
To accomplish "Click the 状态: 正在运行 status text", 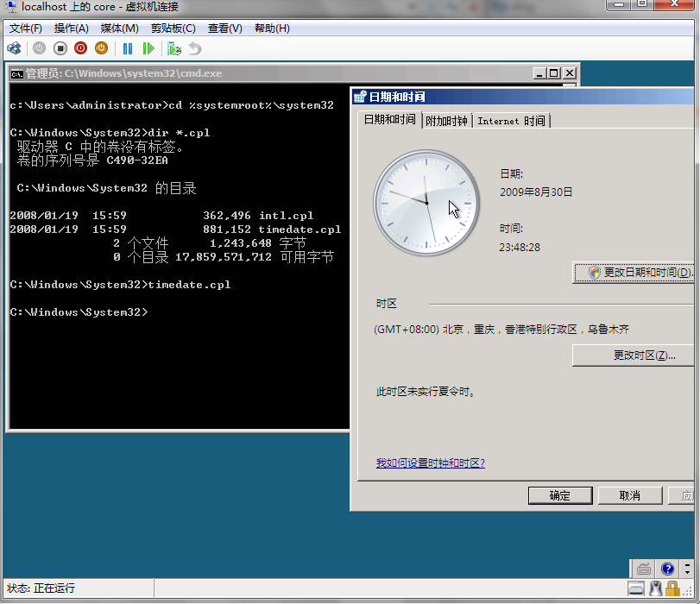I will point(41,588).
